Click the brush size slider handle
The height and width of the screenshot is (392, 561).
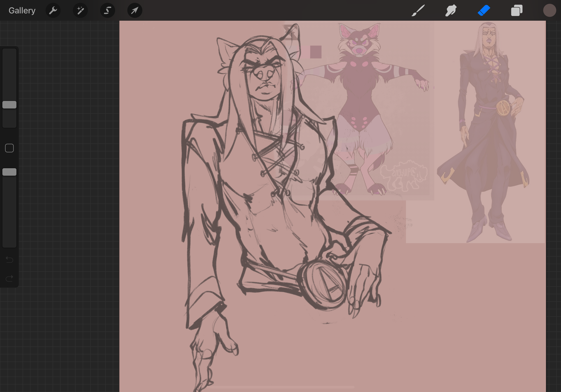(x=9, y=105)
